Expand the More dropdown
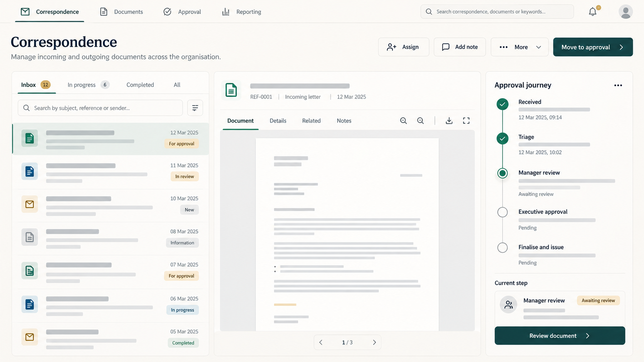The image size is (644, 362). click(519, 47)
